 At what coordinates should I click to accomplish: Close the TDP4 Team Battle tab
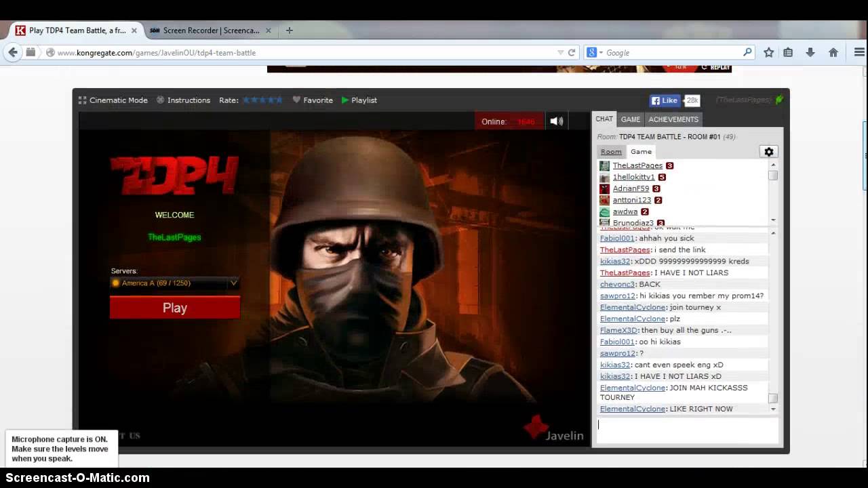[x=134, y=30]
